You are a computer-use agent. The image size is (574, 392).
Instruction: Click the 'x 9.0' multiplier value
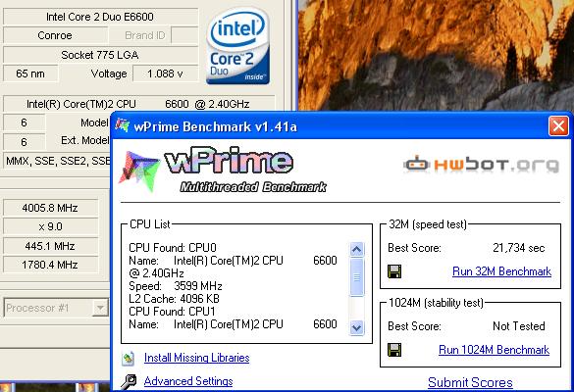(x=50, y=226)
